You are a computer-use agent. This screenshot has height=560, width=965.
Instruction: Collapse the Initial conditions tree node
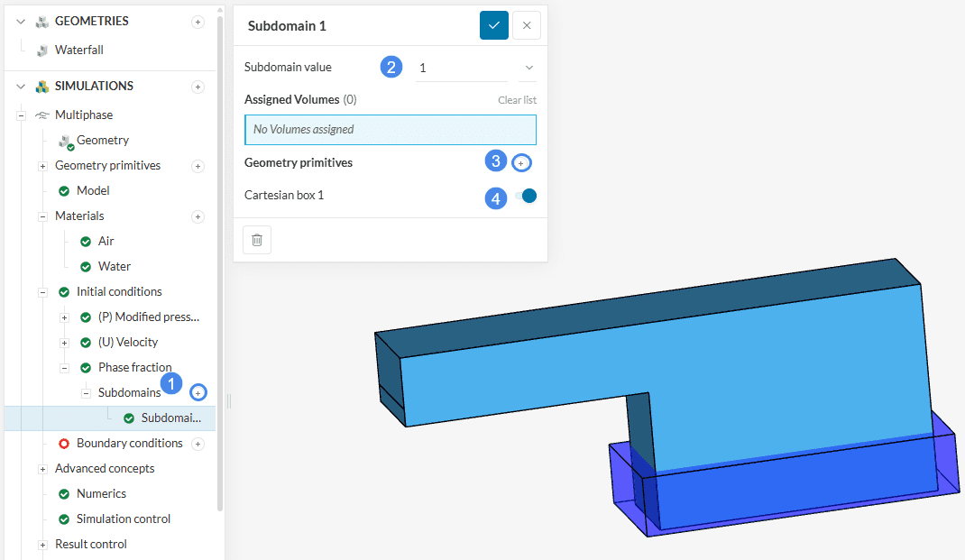pyautogui.click(x=42, y=292)
